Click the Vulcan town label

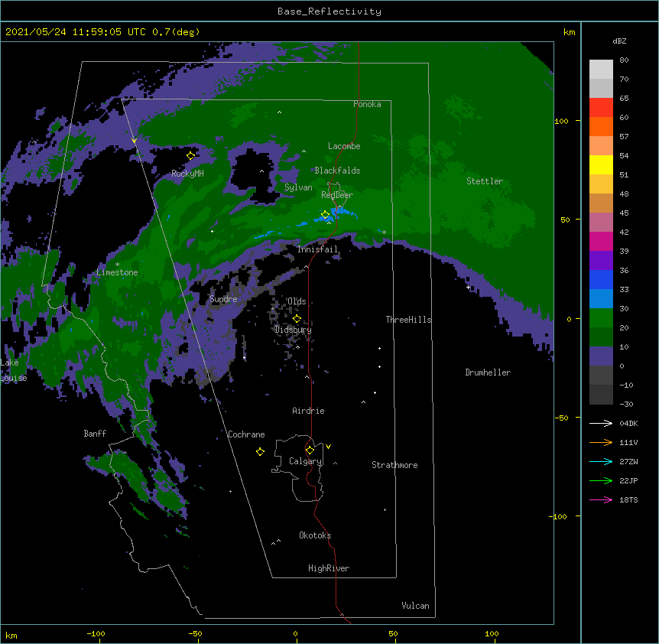415,606
